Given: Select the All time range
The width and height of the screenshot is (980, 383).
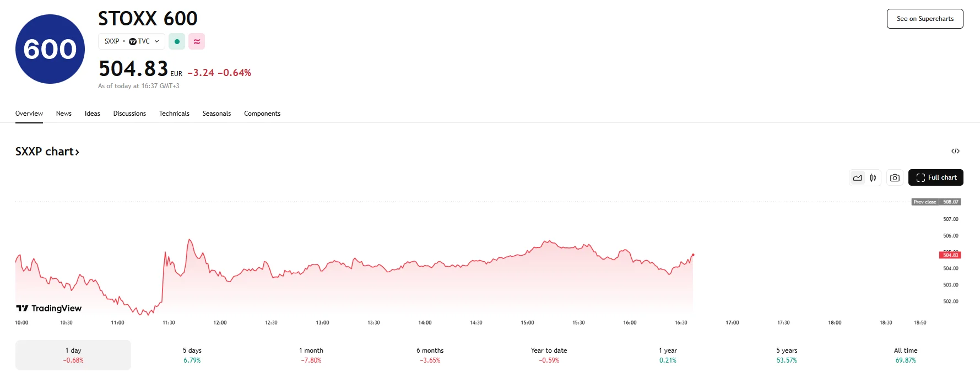Looking at the screenshot, I should (906, 355).
